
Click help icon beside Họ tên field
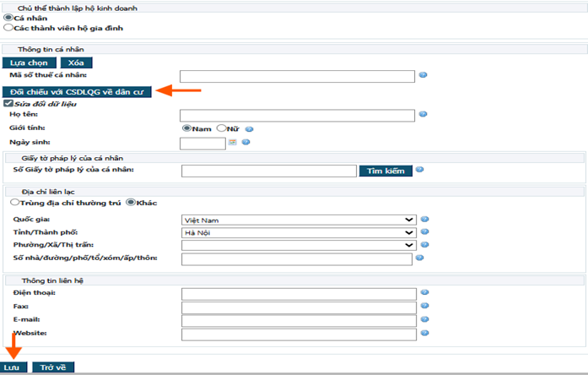[x=423, y=114]
